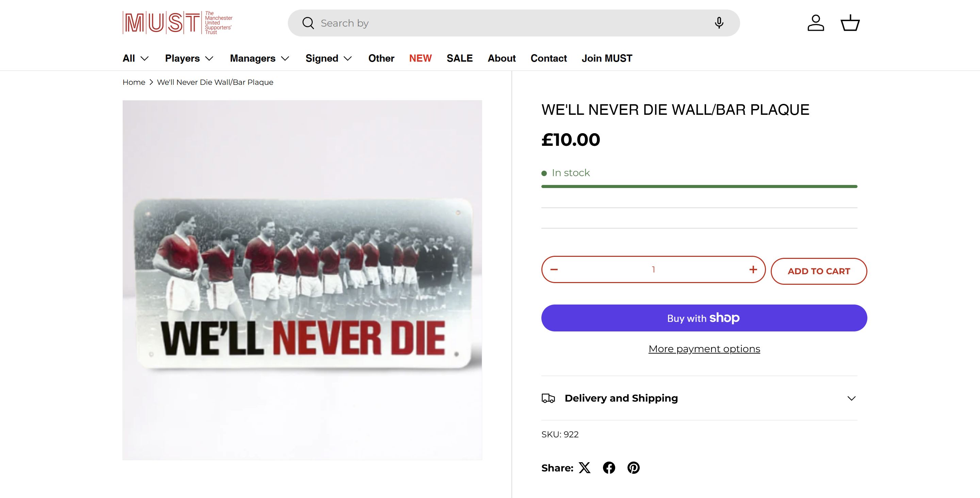Share product on Pinterest
Screen dimensions: 980x498
point(633,468)
